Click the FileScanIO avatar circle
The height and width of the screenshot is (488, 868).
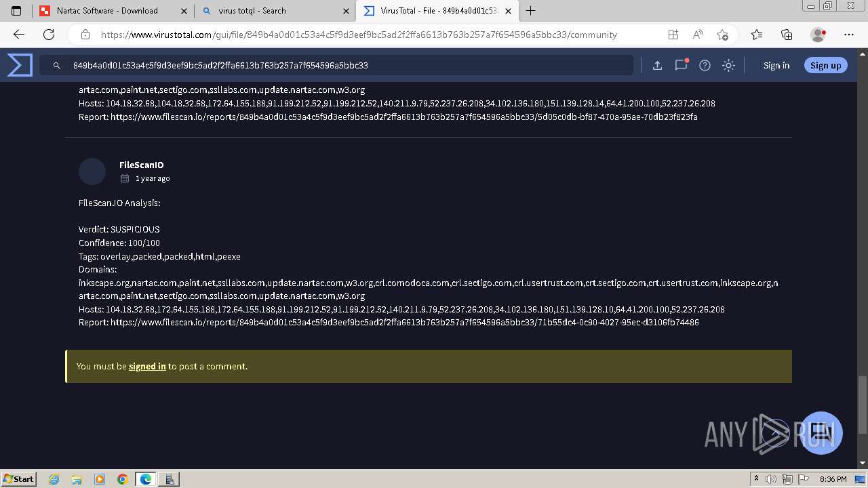click(92, 171)
